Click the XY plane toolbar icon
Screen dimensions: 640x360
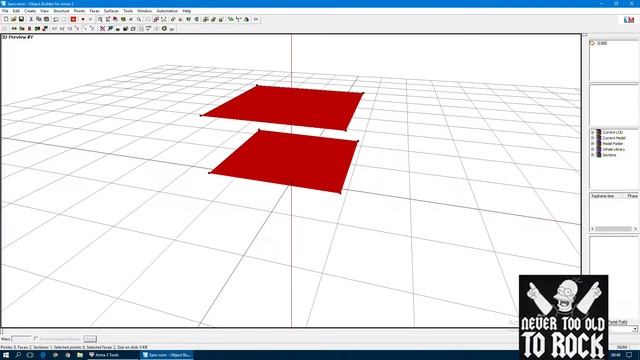[54, 29]
